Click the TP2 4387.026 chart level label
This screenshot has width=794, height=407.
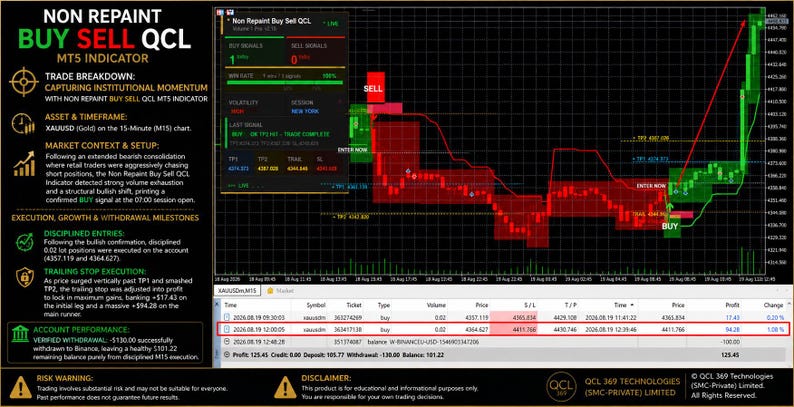click(651, 138)
